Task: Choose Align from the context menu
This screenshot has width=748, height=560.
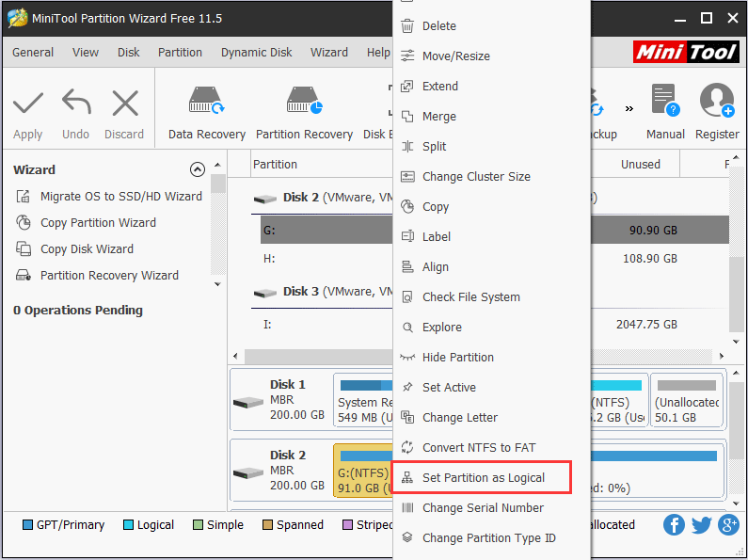Action: pos(491,266)
